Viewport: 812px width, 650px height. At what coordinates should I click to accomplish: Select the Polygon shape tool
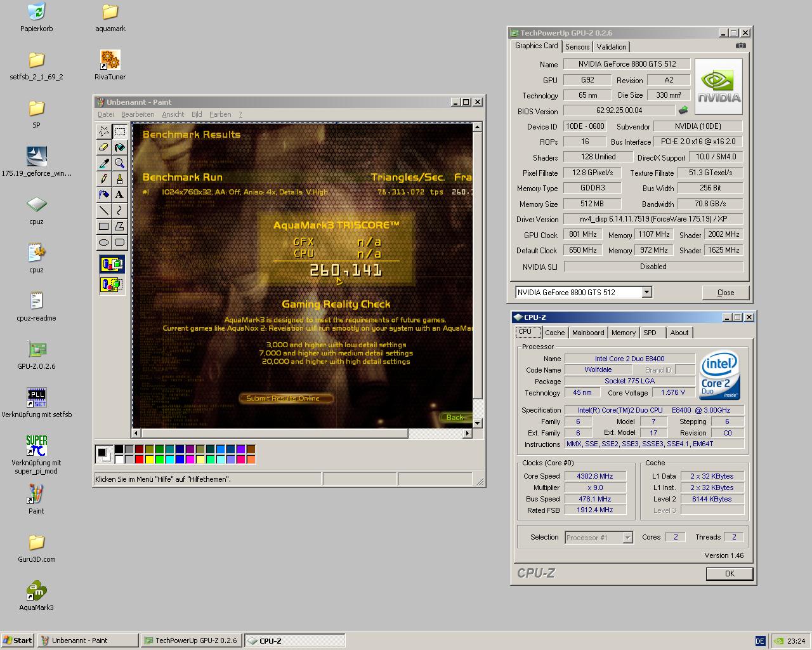[120, 227]
